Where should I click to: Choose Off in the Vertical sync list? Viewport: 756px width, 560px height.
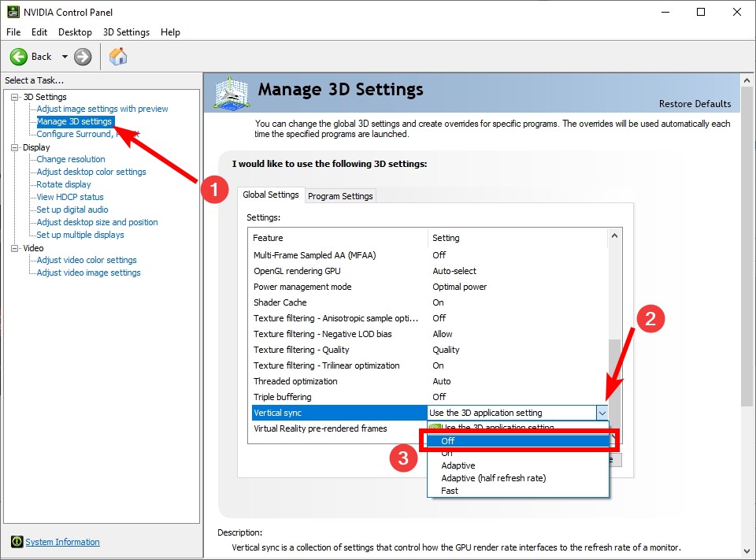point(518,441)
